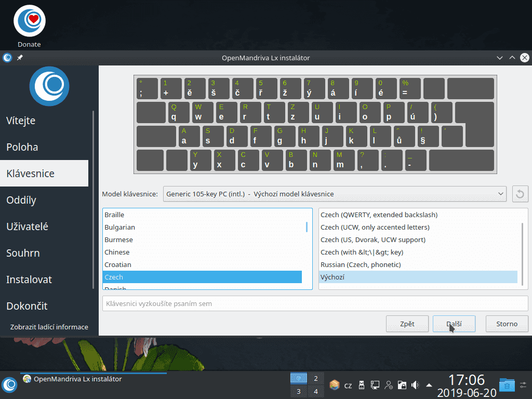Click the software updates box icon in tray
The height and width of the screenshot is (399, 532).
pyautogui.click(x=334, y=385)
